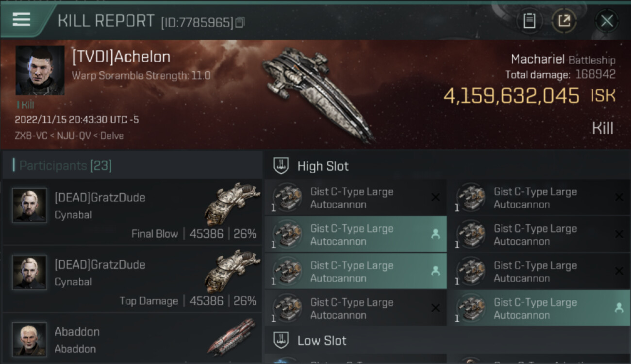The image size is (631, 364).
Task: Click the share kill report icon
Action: click(564, 21)
